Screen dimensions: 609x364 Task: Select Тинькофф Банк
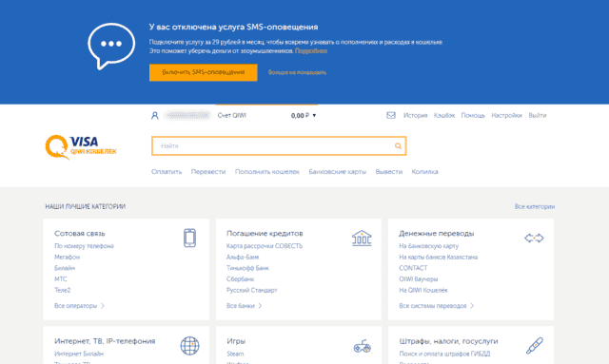(x=247, y=268)
